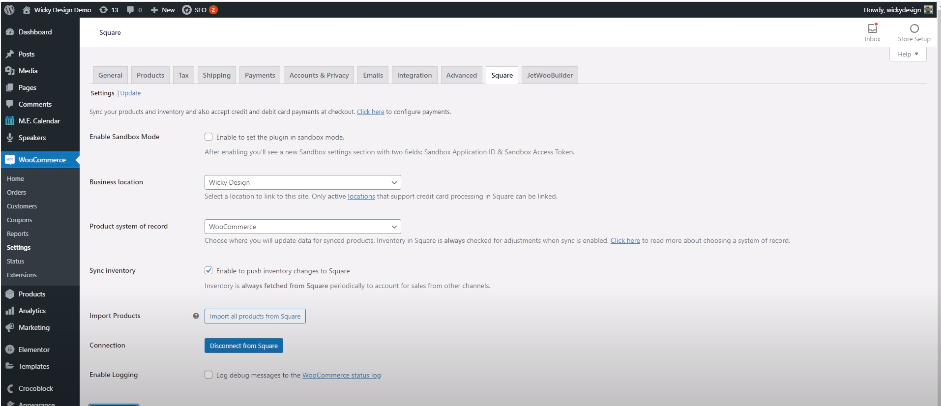Open Elementor from the sidebar icon

point(9,350)
